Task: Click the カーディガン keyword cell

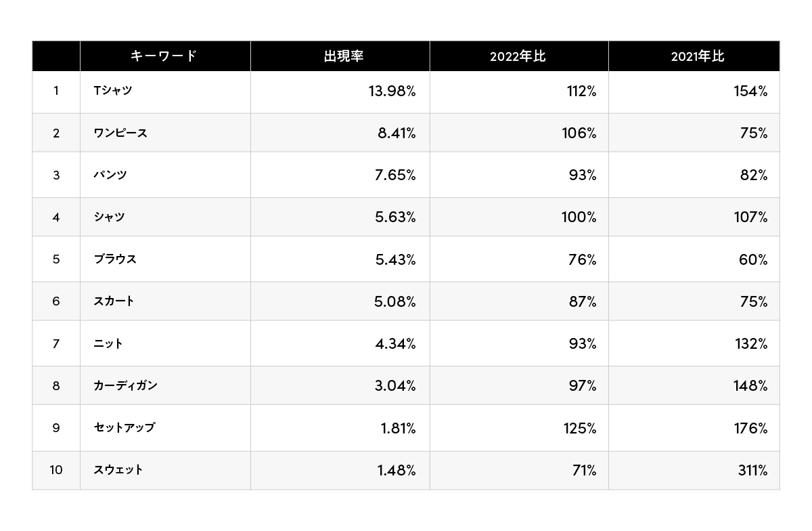Action: point(126,385)
